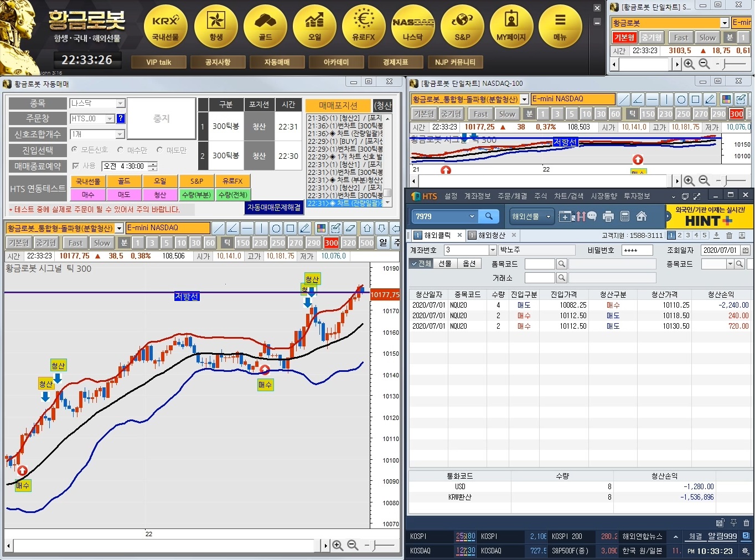
Task: Click the HTS home icon
Action: tap(642, 216)
